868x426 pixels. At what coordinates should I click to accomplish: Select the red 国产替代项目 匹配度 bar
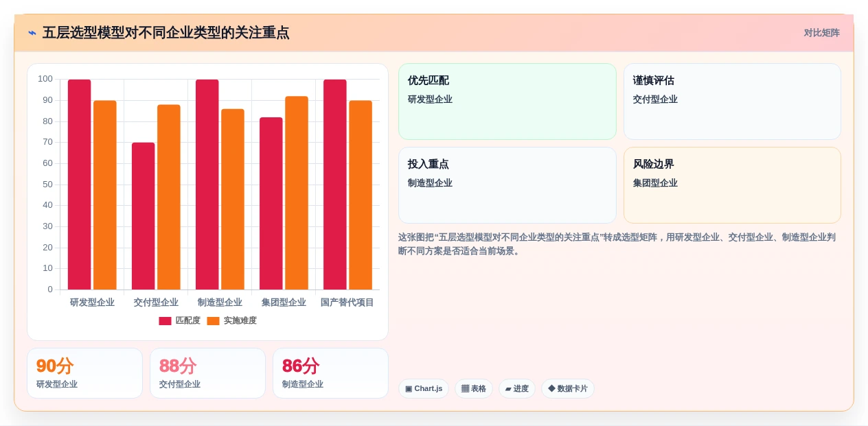(x=334, y=185)
